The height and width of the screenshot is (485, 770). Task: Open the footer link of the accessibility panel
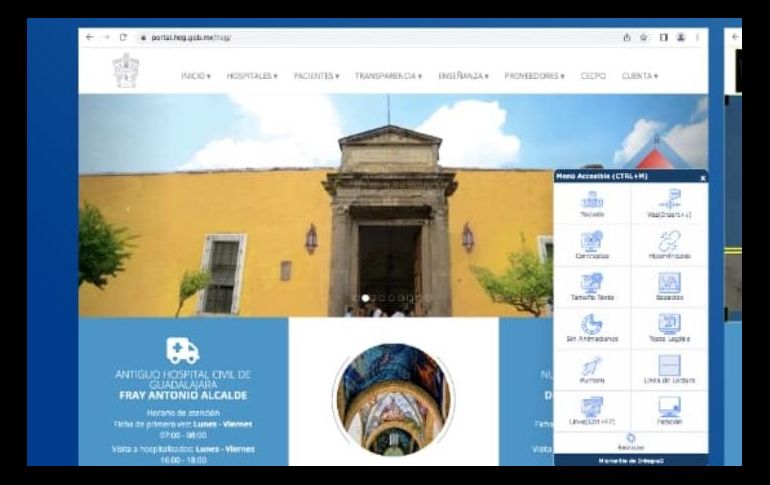click(x=631, y=461)
